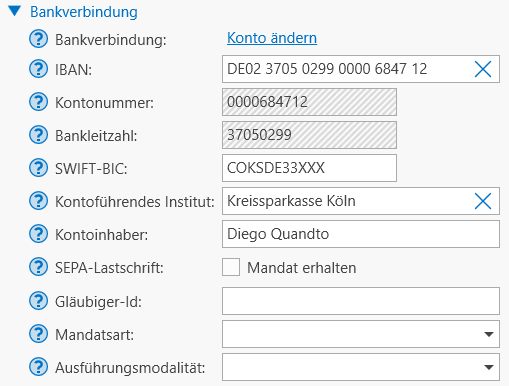Open the Ausführungsmodalität dropdown
Image resolution: width=509 pixels, height=386 pixels.
[x=361, y=367]
